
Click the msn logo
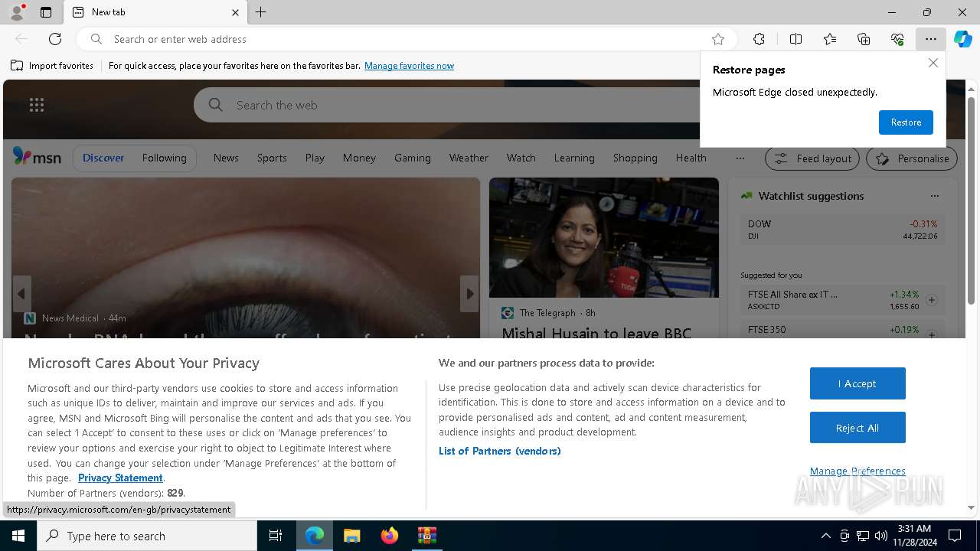(x=37, y=157)
